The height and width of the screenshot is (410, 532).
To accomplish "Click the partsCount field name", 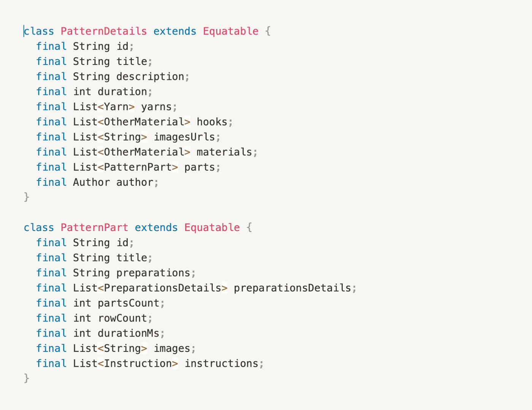I will pyautogui.click(x=128, y=303).
